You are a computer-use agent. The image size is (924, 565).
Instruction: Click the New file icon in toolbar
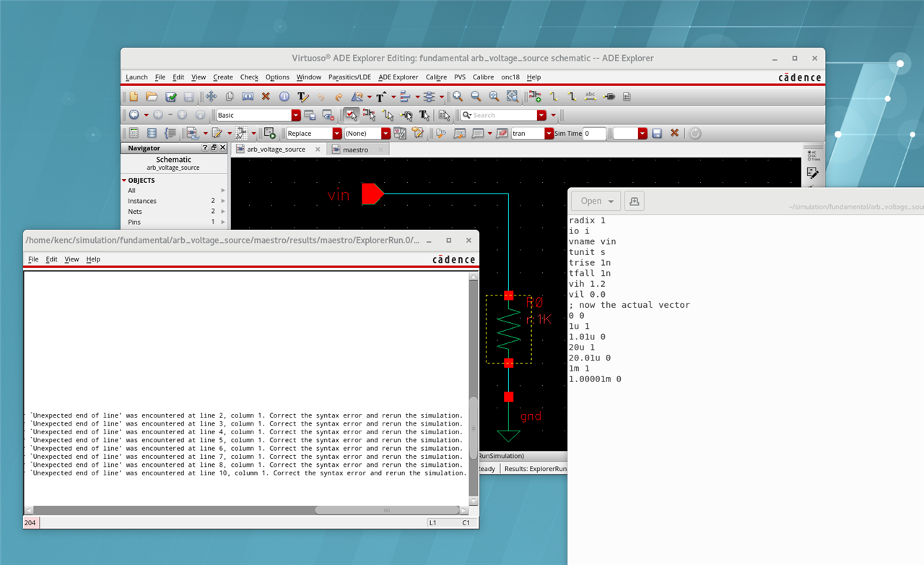(134, 96)
